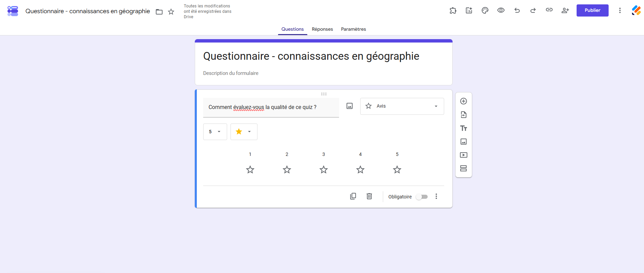Click the Publier button
644x273 pixels.
592,10
